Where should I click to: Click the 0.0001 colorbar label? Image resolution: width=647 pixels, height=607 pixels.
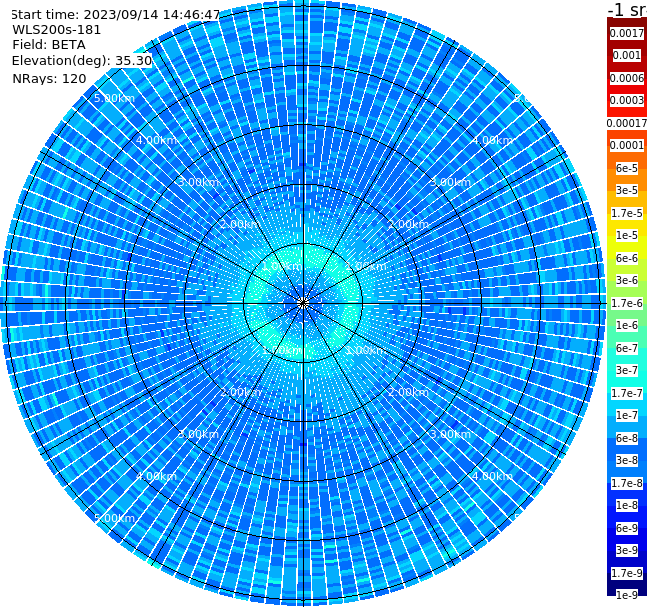[x=627, y=145]
